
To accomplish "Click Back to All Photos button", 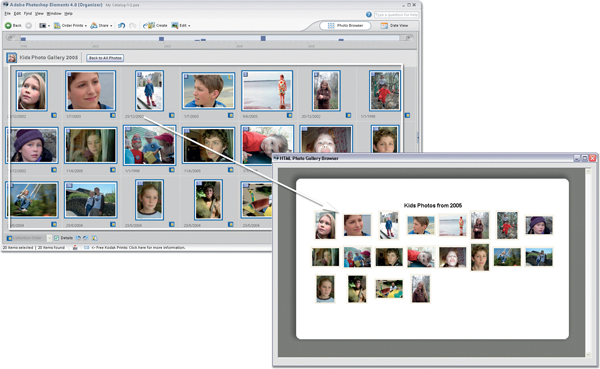I will 105,58.
